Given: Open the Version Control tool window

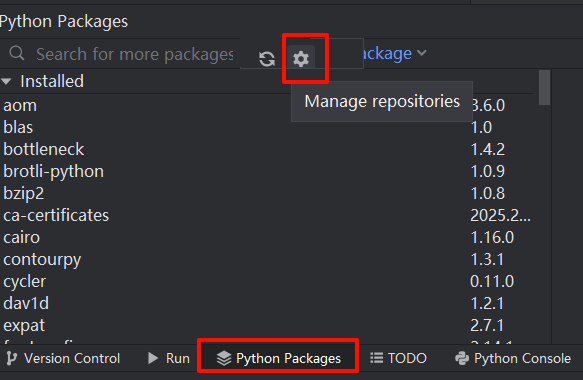Looking at the screenshot, I should 63,358.
